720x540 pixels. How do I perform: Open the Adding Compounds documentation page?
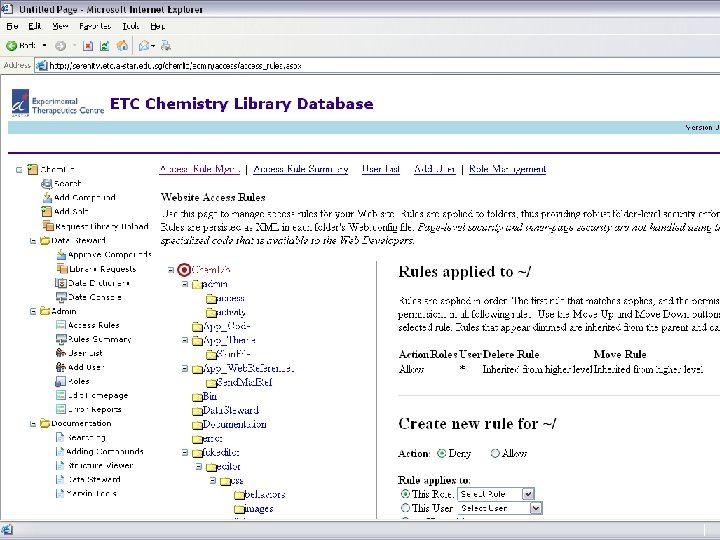[x=105, y=451]
